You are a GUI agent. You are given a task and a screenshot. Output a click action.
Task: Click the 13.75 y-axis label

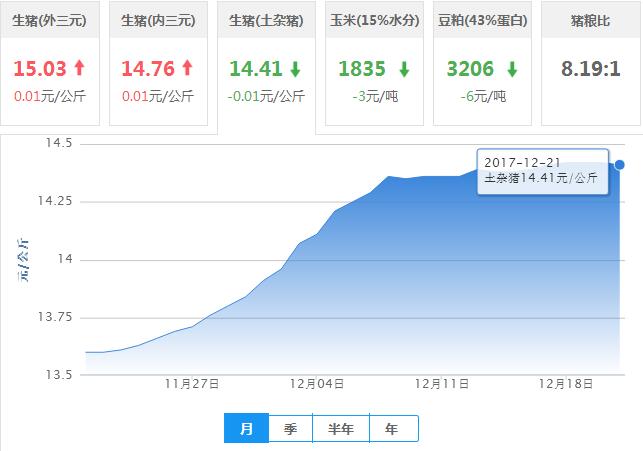pos(55,317)
